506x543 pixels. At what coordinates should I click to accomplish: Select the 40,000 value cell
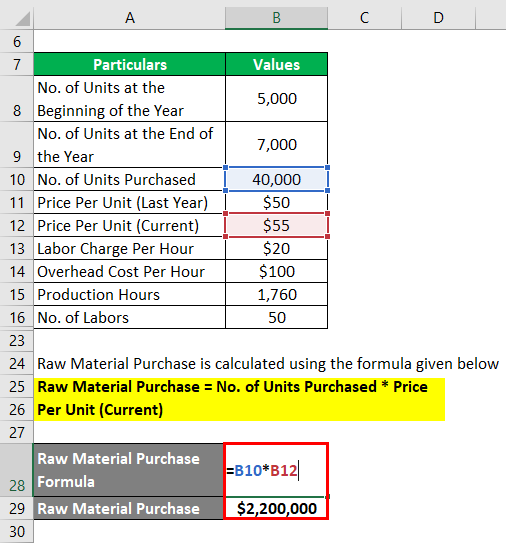(x=276, y=179)
